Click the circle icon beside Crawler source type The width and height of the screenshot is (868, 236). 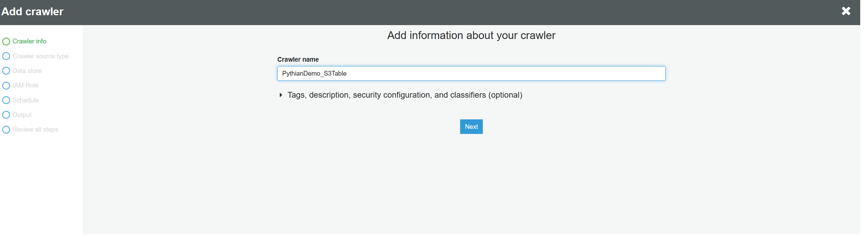point(6,56)
